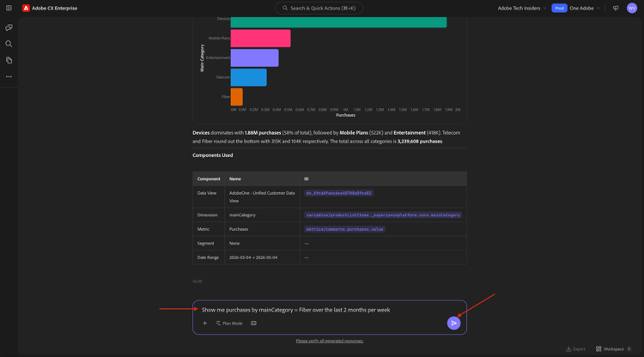Click the message timestamp below the table
This screenshot has width=644, height=357.
tap(197, 281)
